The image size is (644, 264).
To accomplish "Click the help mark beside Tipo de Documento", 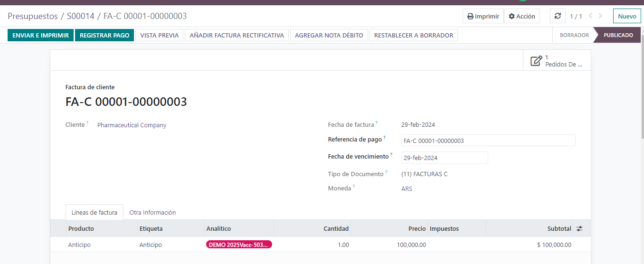I will click(x=386, y=173).
